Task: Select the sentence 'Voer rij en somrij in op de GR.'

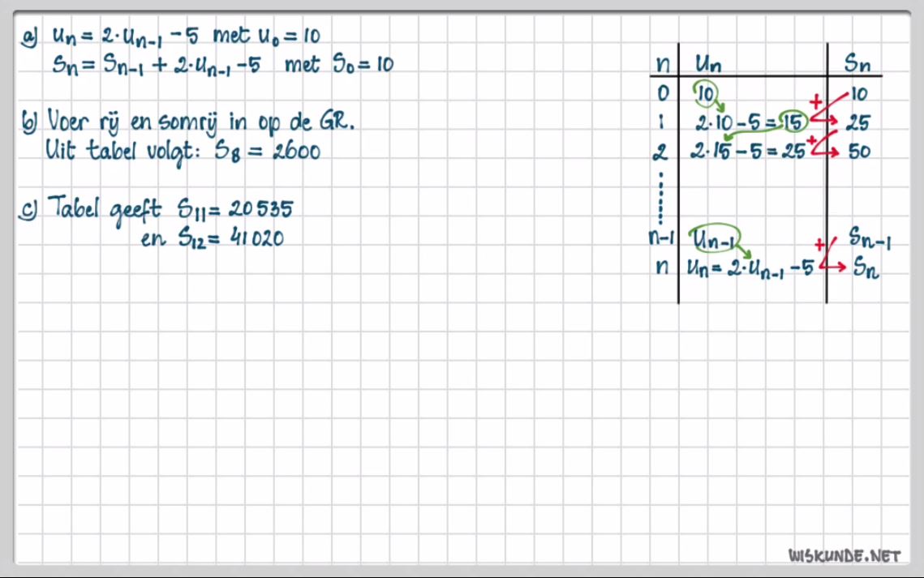Action: (200, 122)
